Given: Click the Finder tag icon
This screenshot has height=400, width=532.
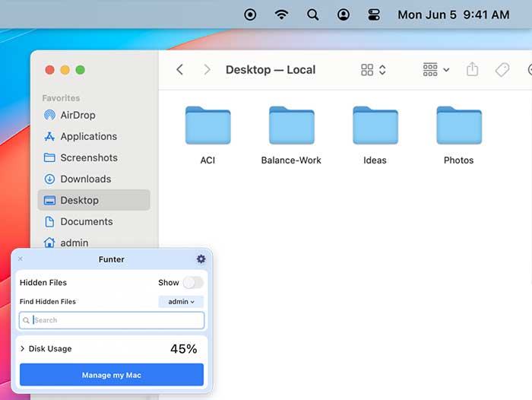Looking at the screenshot, I should (502, 70).
